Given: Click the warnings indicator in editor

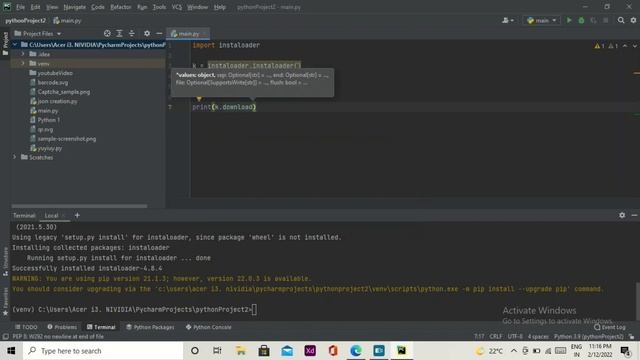Looking at the screenshot, I should [x=606, y=46].
